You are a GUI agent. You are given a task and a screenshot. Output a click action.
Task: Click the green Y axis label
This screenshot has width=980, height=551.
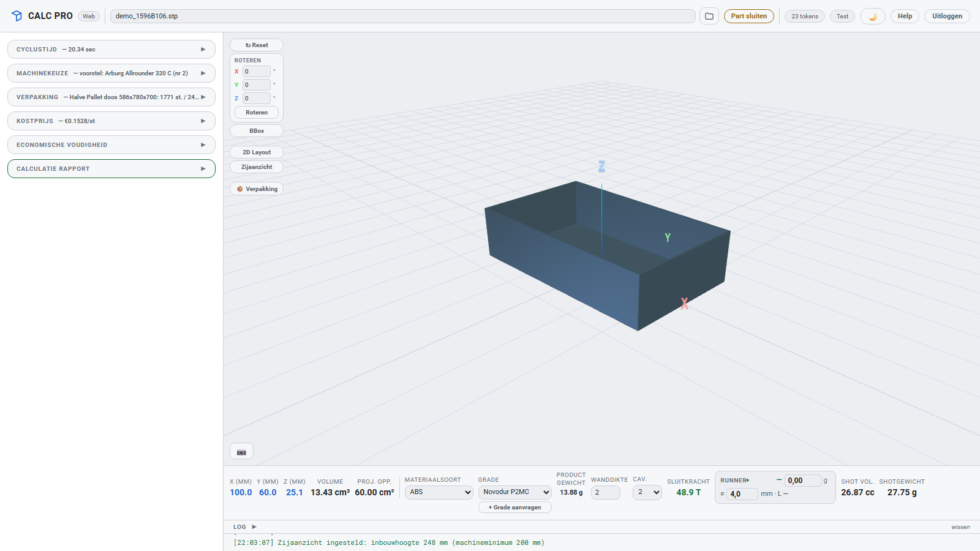point(668,238)
